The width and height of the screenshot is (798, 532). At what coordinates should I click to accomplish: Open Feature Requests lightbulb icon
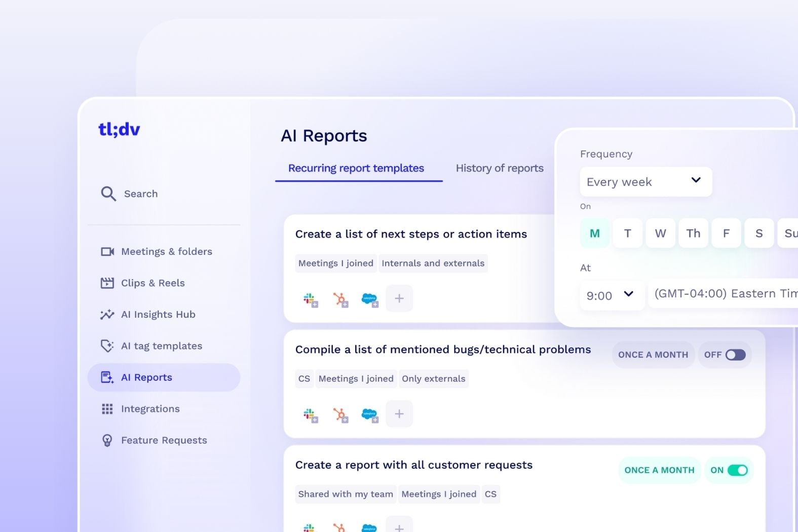107,440
